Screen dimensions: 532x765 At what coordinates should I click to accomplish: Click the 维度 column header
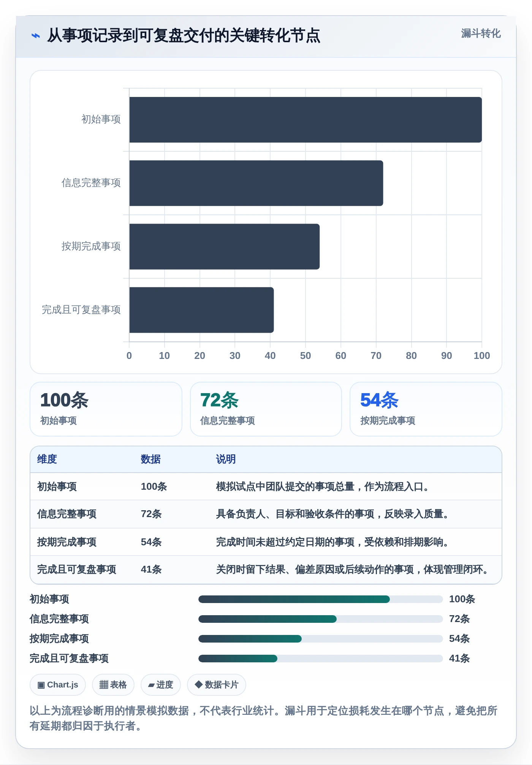[47, 459]
